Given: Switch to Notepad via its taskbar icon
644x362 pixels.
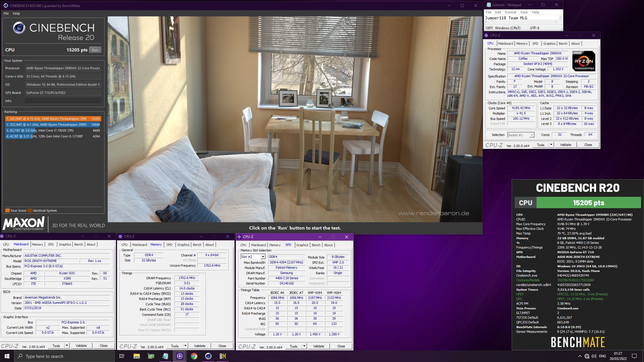Looking at the screenshot, I should [x=165, y=356].
